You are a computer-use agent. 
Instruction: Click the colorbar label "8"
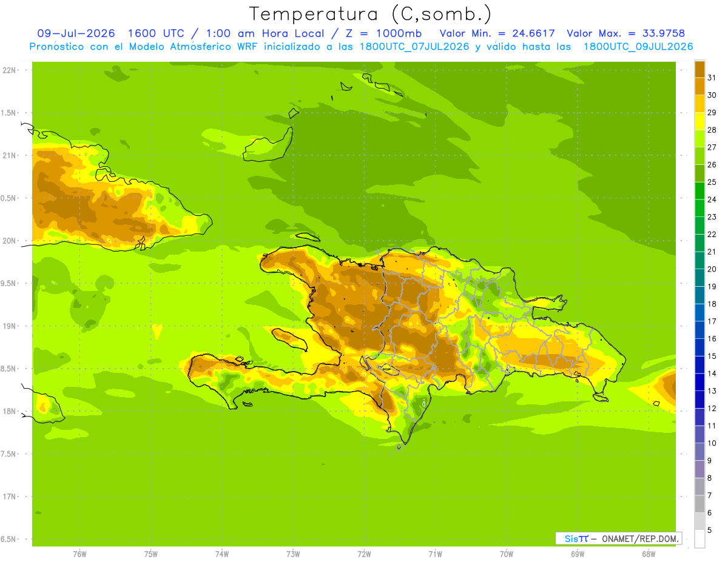[x=710, y=478]
